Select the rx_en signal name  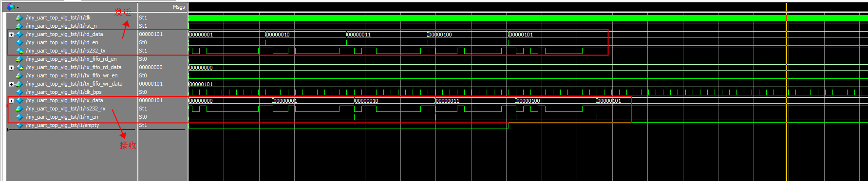(62, 117)
